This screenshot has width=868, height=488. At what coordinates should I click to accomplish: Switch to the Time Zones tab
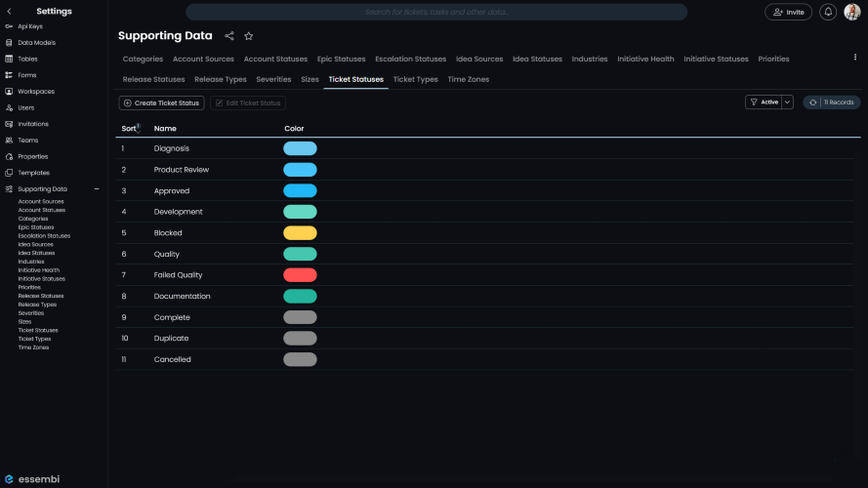click(x=469, y=80)
